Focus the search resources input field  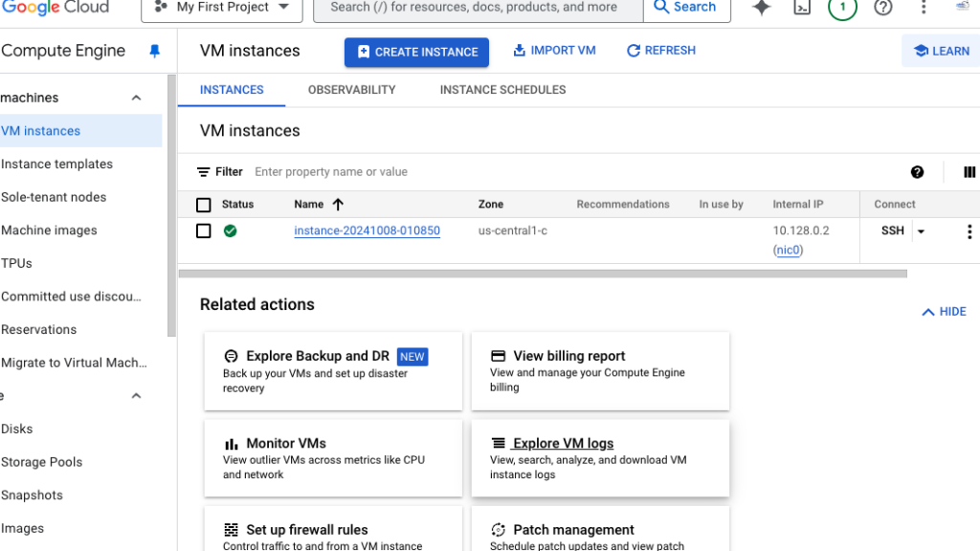point(479,8)
